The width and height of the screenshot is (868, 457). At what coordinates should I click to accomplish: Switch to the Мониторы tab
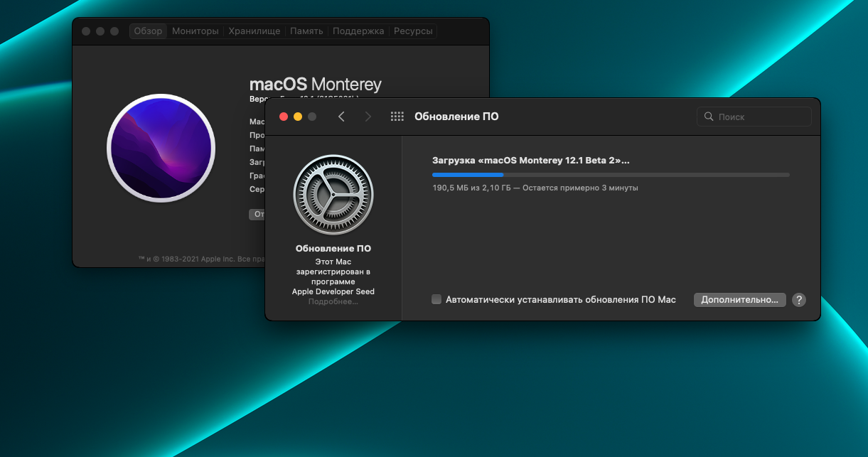(195, 31)
